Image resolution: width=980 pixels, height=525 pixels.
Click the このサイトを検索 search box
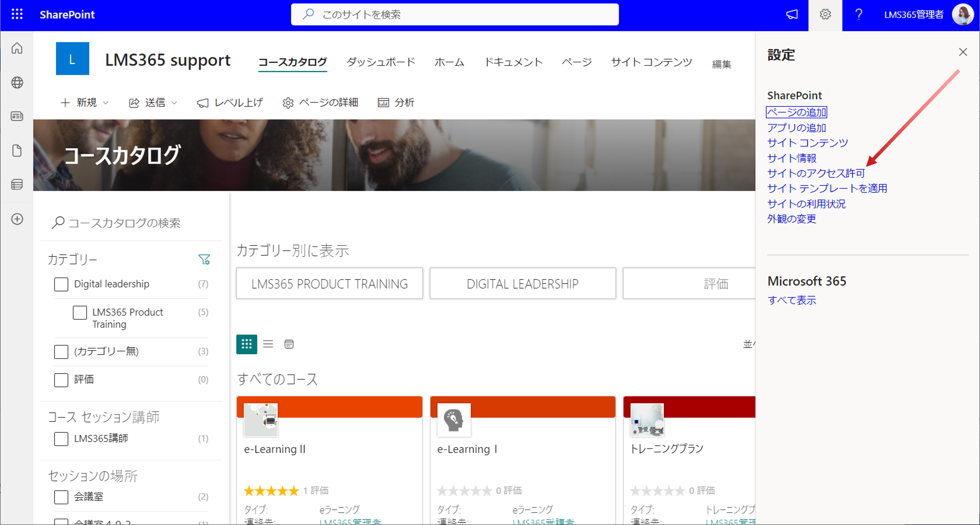pyautogui.click(x=455, y=15)
